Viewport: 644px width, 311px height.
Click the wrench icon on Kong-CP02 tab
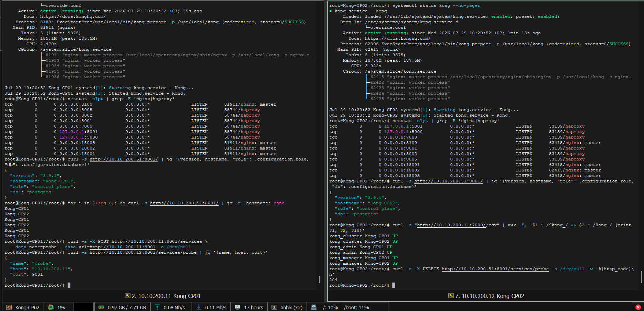[451, 296]
